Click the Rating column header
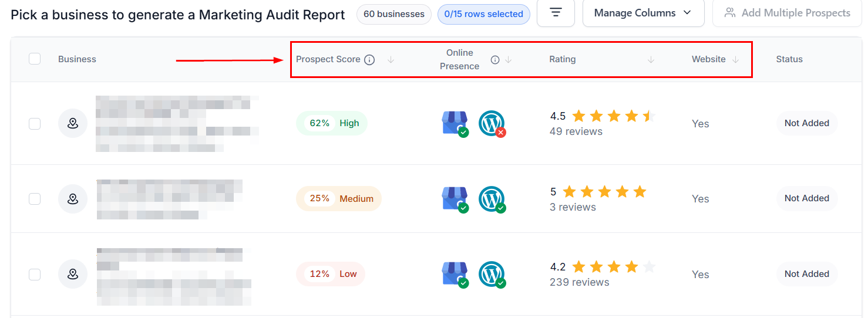The height and width of the screenshot is (318, 868). pyautogui.click(x=563, y=59)
